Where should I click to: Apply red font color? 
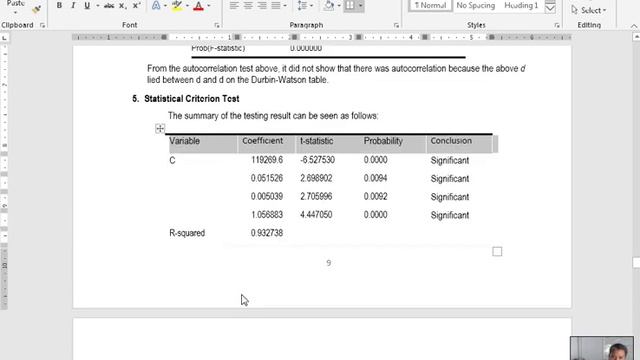click(198, 6)
